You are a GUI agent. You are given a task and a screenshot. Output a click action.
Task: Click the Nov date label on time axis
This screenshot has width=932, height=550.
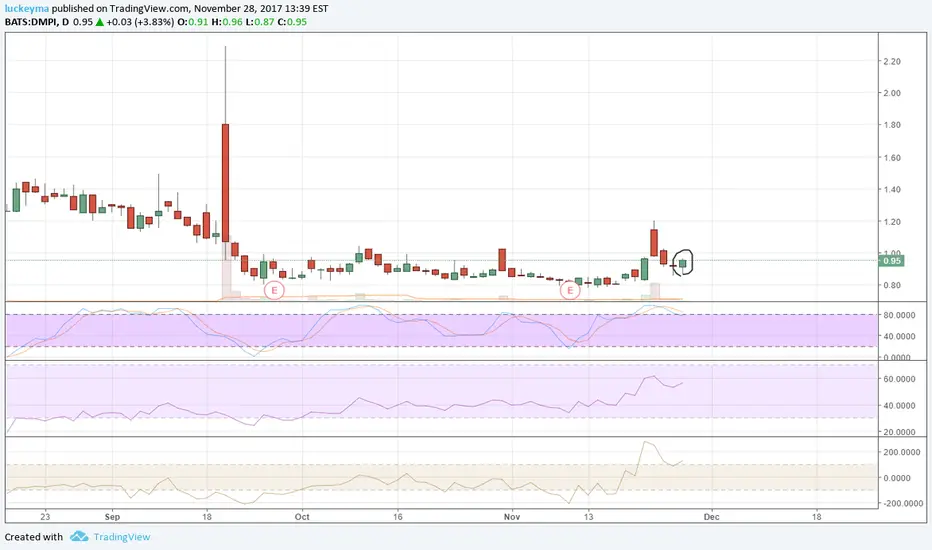pos(512,517)
